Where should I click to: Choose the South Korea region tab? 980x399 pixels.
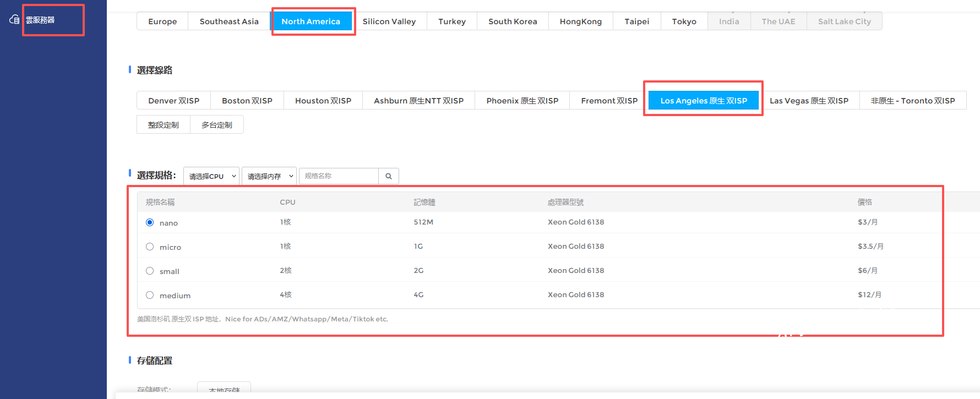(513, 21)
